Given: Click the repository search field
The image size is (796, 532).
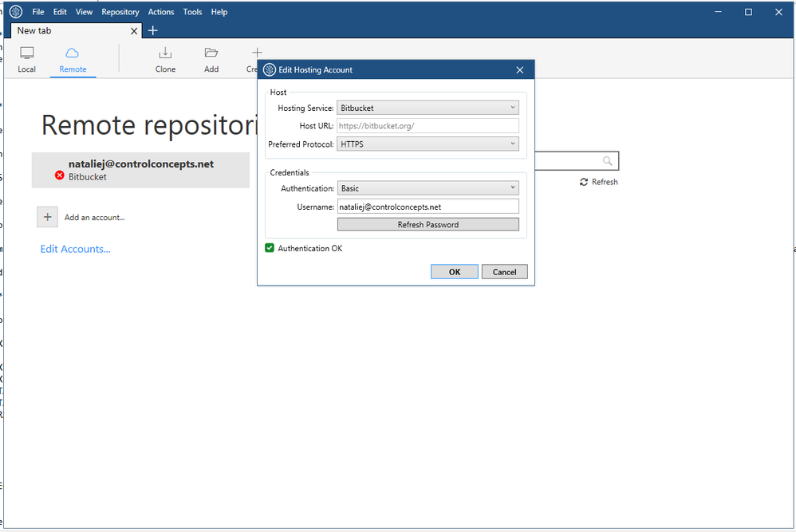Looking at the screenshot, I should [577, 161].
